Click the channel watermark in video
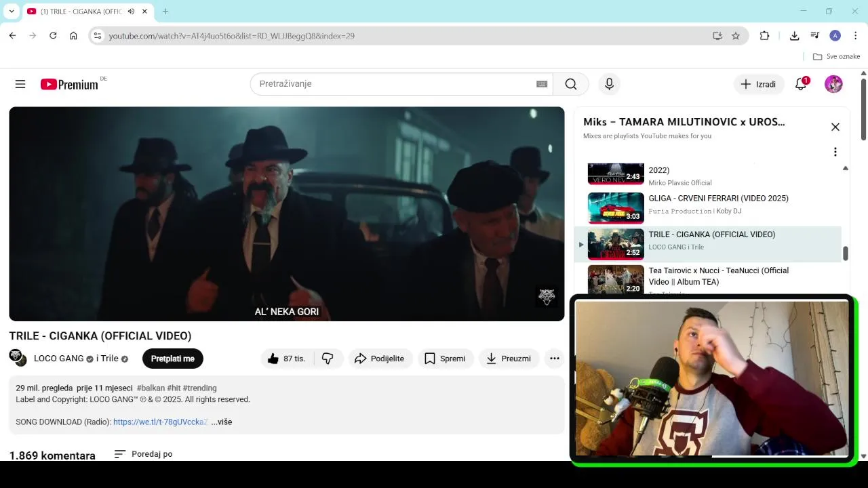868x488 pixels. pyautogui.click(x=547, y=296)
